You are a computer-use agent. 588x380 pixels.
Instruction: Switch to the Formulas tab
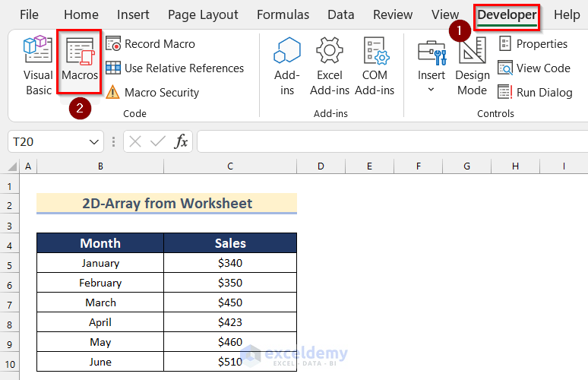(283, 14)
